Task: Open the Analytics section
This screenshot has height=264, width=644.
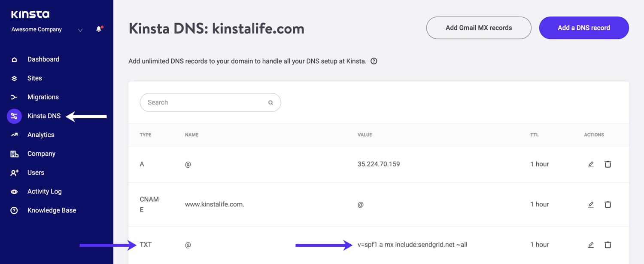Action: [x=41, y=135]
